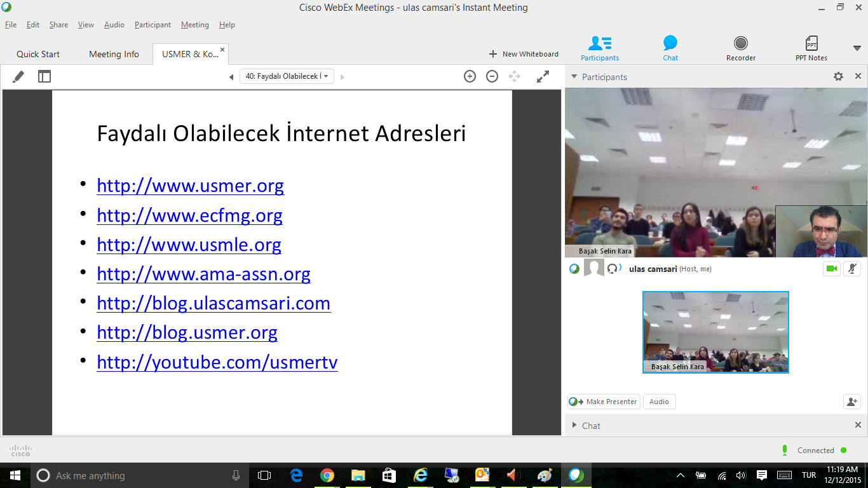
Task: Open the http://blog.usmer.org link
Action: point(187,332)
